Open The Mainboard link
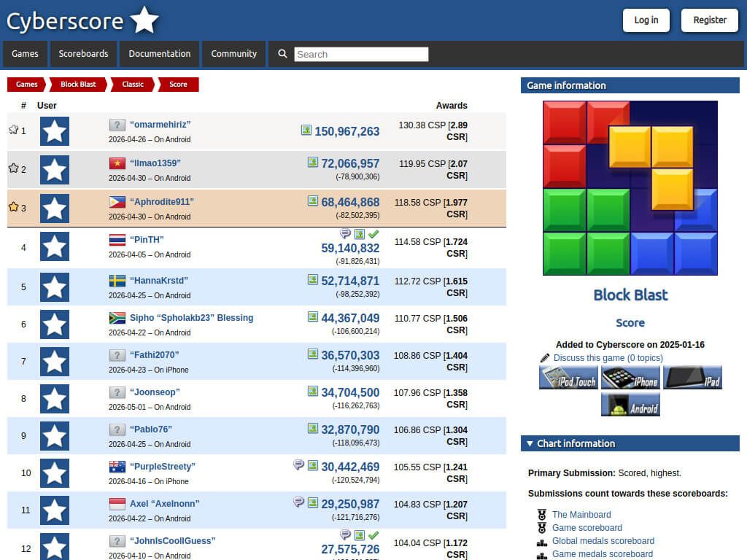 pyautogui.click(x=581, y=514)
